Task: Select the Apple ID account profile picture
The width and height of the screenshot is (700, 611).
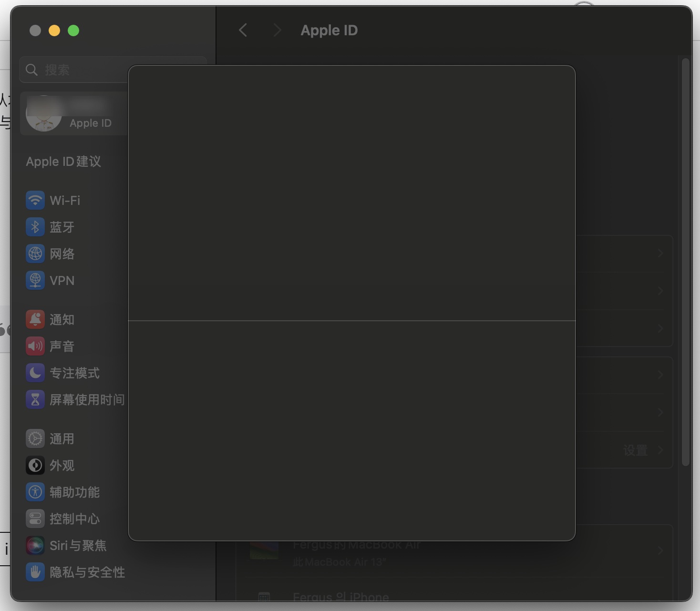Action: 43,114
